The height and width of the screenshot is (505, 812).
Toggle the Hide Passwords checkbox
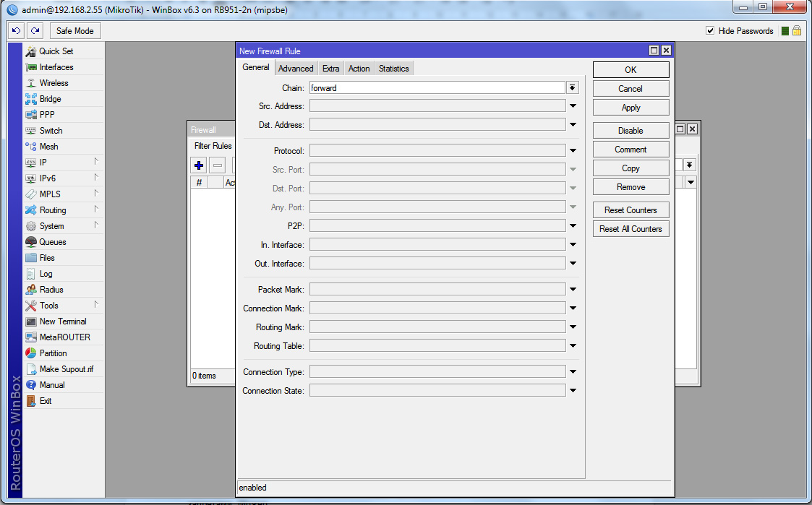tap(710, 31)
